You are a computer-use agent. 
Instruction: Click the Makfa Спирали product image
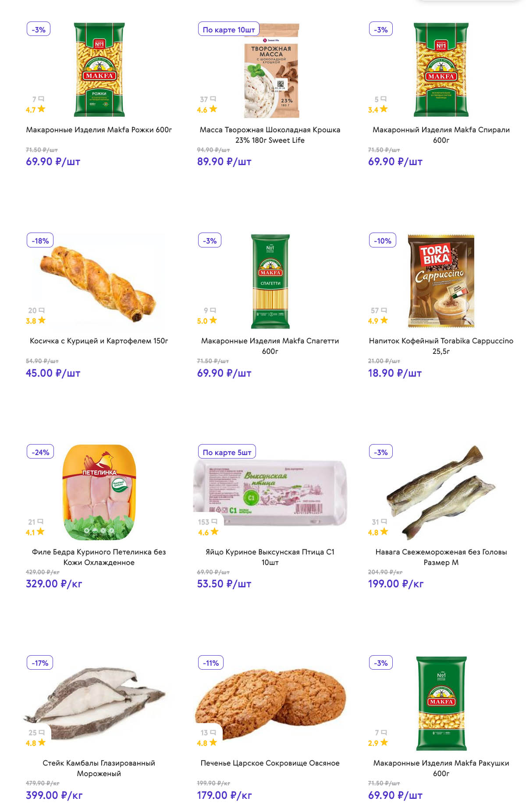pyautogui.click(x=441, y=70)
